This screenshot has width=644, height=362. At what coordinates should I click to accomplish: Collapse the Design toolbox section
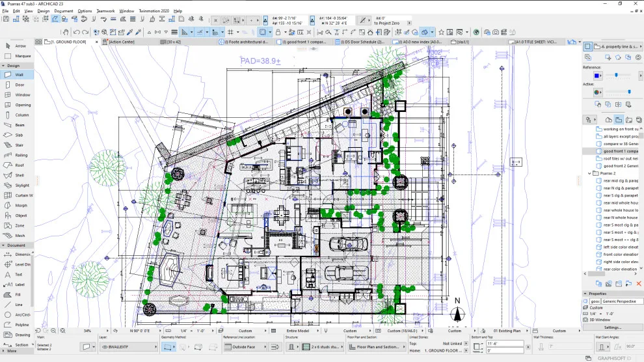[4, 66]
